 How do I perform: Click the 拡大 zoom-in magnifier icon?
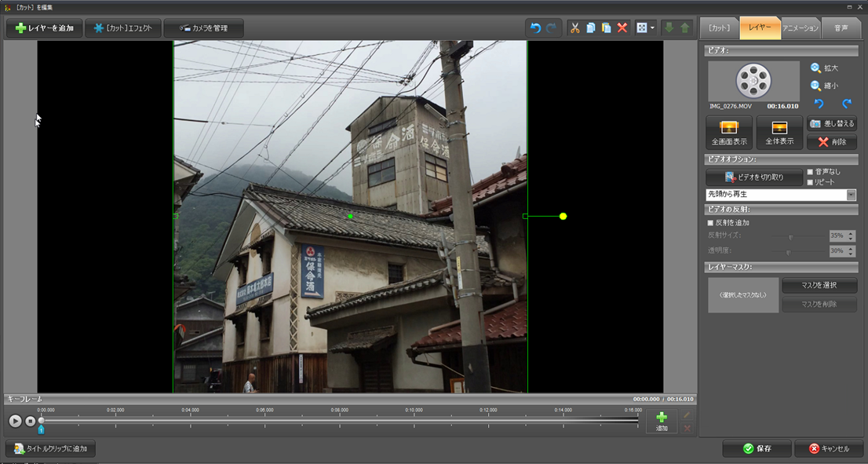[816, 68]
